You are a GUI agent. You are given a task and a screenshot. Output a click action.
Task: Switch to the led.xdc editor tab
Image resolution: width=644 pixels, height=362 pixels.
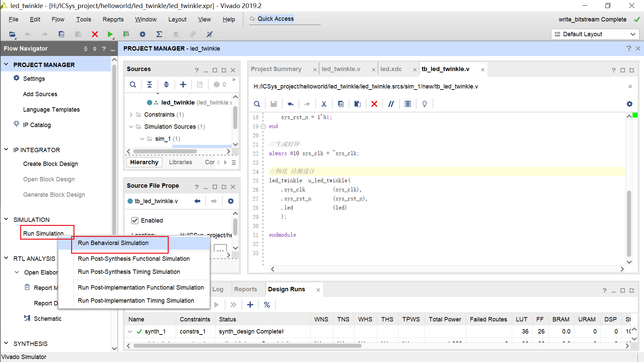(391, 69)
